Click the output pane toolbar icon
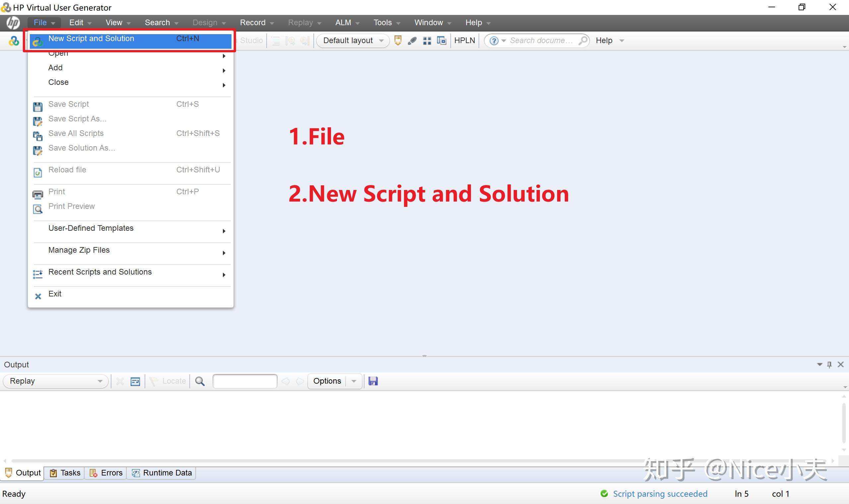The height and width of the screenshot is (504, 849). coord(398,40)
